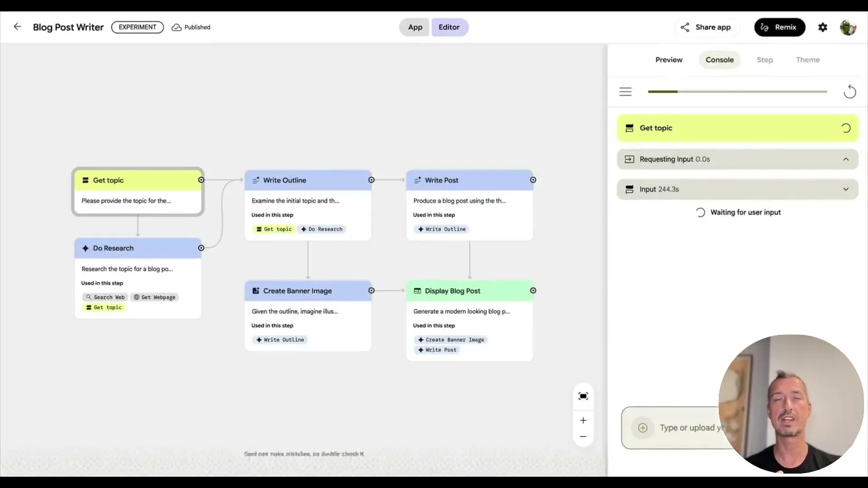The height and width of the screenshot is (488, 868).
Task: Click the plus icon in the message input
Action: [643, 428]
